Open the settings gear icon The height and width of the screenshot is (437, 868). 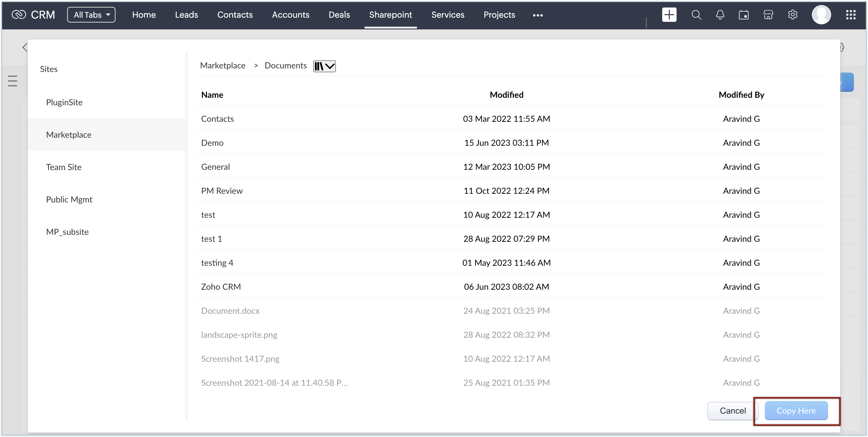pyautogui.click(x=792, y=15)
